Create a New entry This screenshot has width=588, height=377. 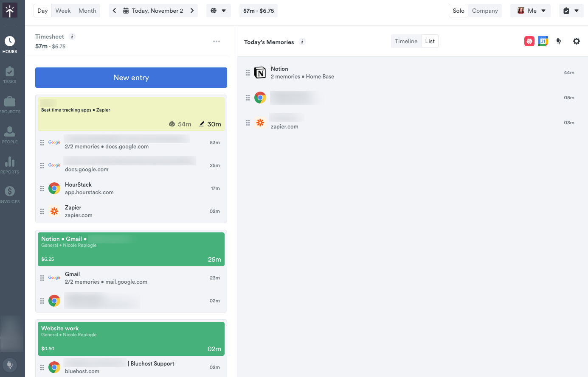point(131,78)
